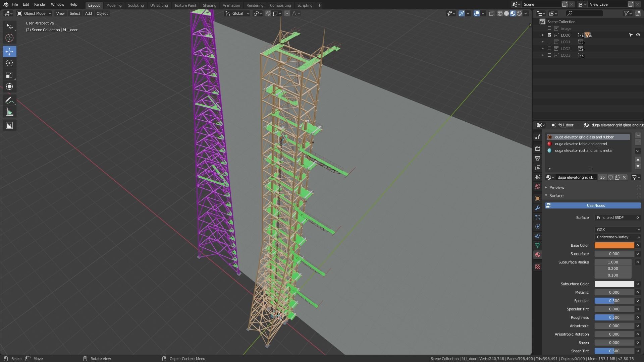
Task: Select the Rotate tool in the toolbar
Action: [9, 63]
